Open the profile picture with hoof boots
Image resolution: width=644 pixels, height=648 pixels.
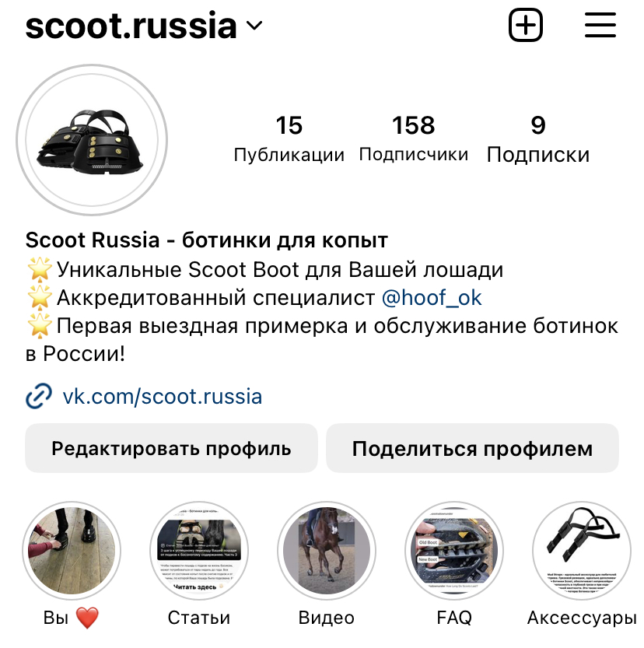[x=92, y=140]
